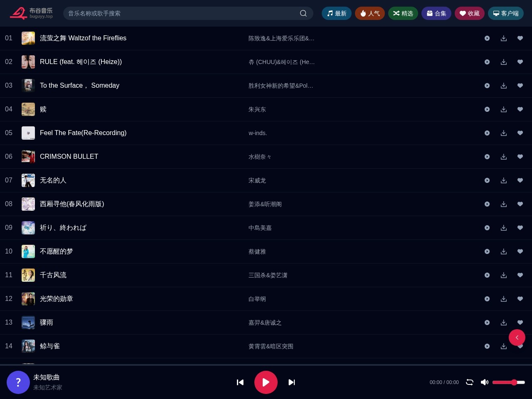Play the song 鲸与雀

[487, 346]
